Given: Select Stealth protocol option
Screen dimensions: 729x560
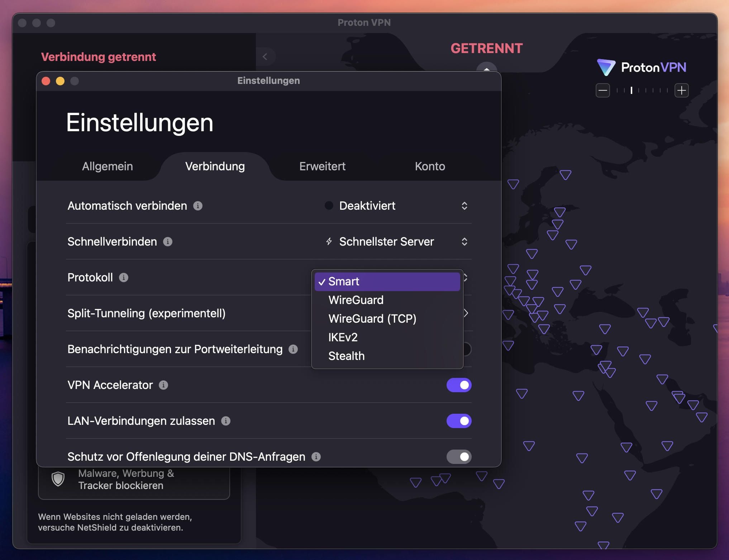Looking at the screenshot, I should 387,356.
